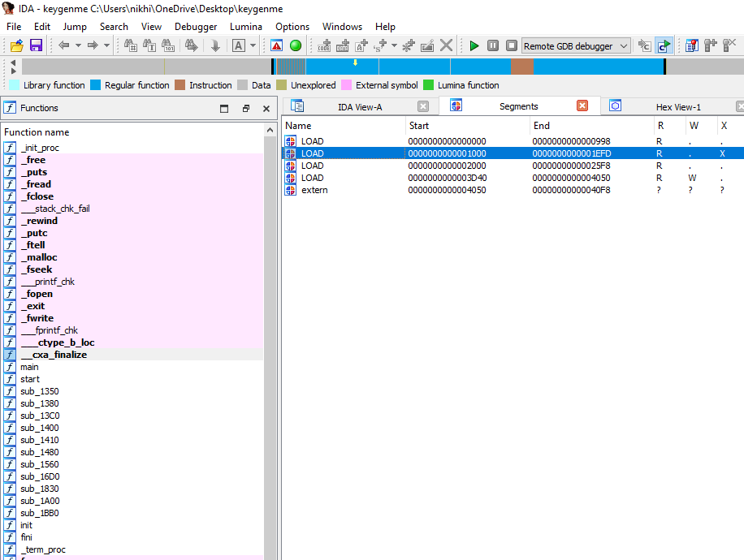Click the boxed letter A toolbar icon

click(239, 45)
